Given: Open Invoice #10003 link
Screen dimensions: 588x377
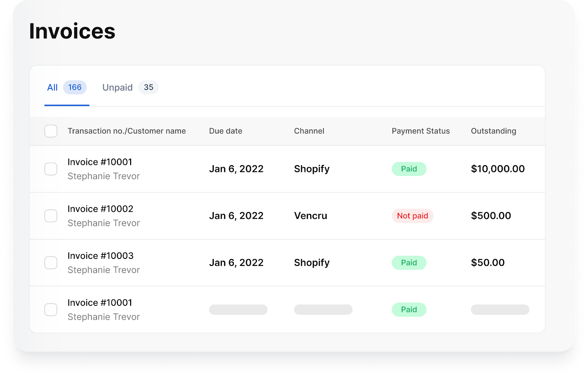Looking at the screenshot, I should click(100, 256).
